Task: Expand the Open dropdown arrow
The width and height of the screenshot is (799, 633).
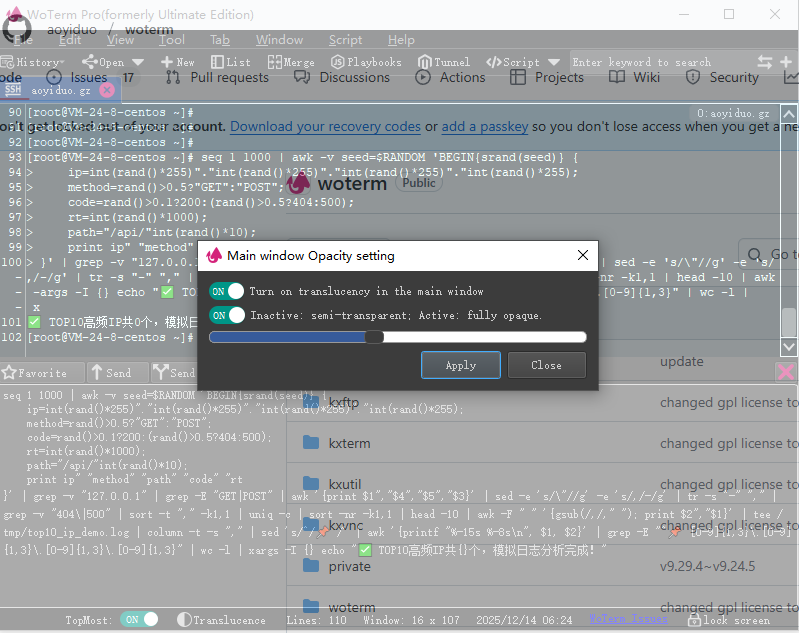Action: click(138, 62)
